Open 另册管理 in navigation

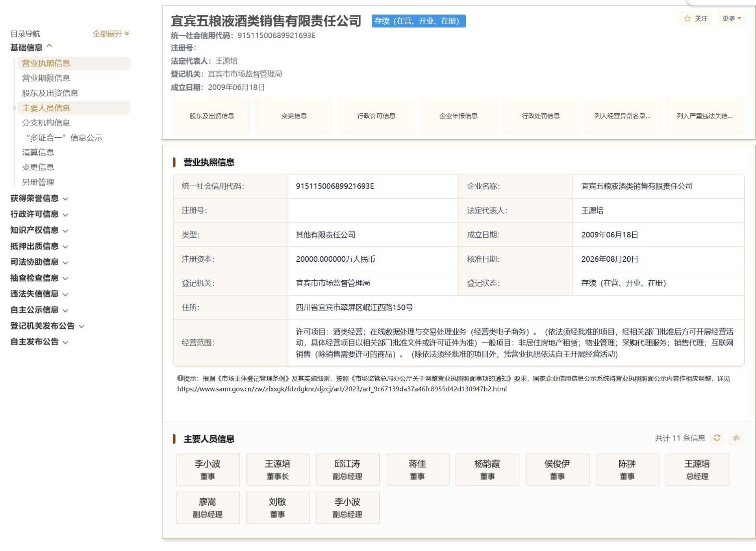click(38, 182)
